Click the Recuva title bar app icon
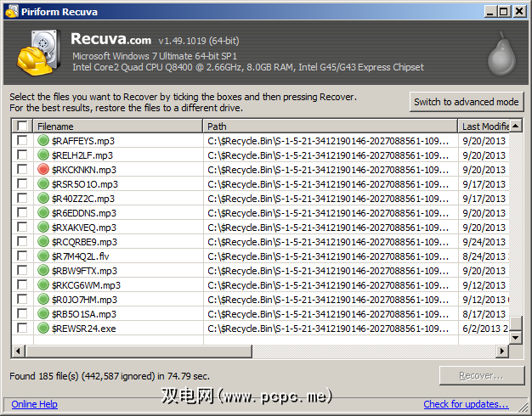This screenshot has height=416, width=532. coord(12,12)
